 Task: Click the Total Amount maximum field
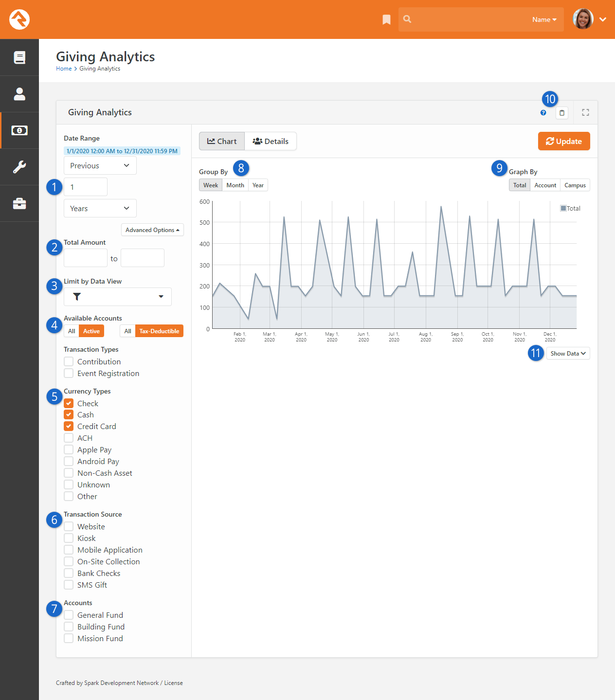(143, 258)
